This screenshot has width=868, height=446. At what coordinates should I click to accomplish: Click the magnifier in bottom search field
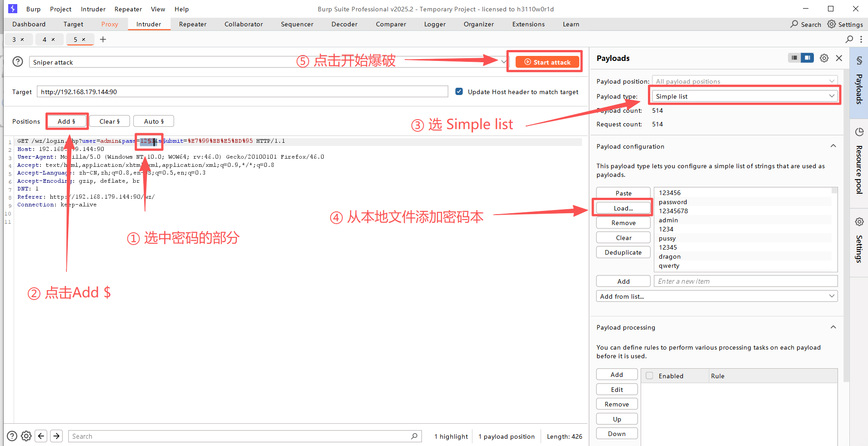click(414, 436)
